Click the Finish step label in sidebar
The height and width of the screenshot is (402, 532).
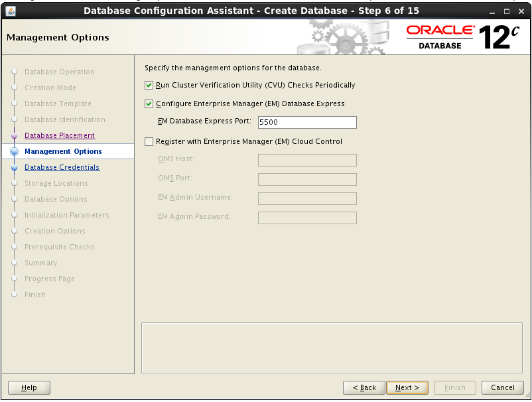(35, 295)
